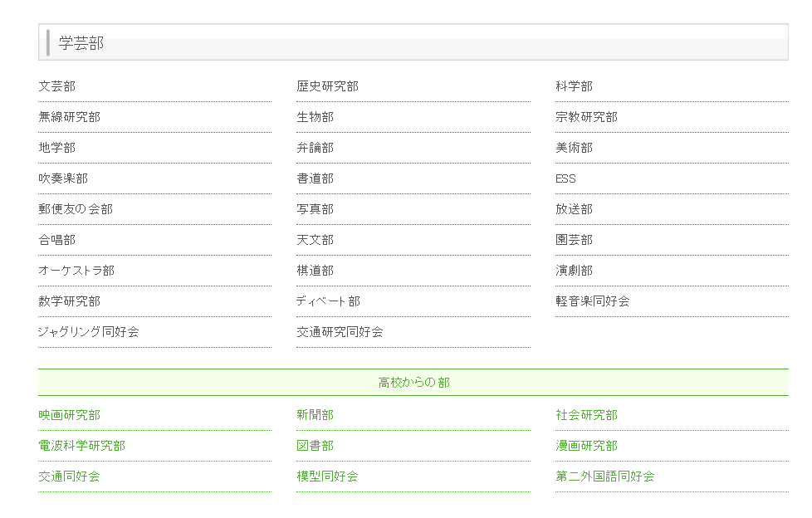The width and height of the screenshot is (812, 518).
Task: Visit the 軽音楽同好会 page
Action: point(593,301)
